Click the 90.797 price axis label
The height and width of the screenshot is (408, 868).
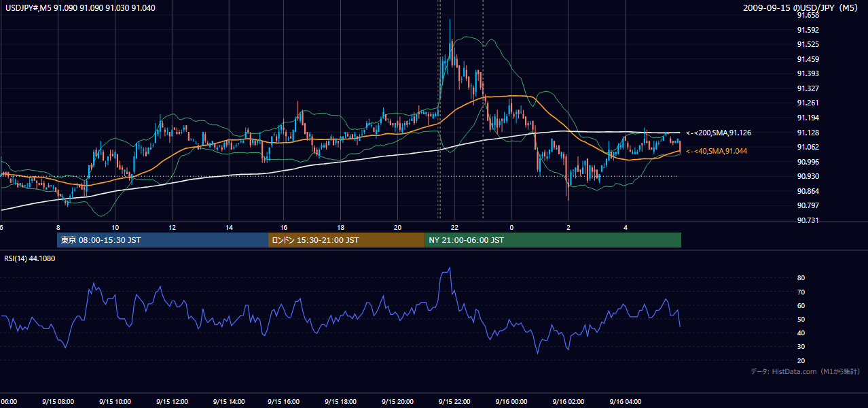pyautogui.click(x=807, y=205)
